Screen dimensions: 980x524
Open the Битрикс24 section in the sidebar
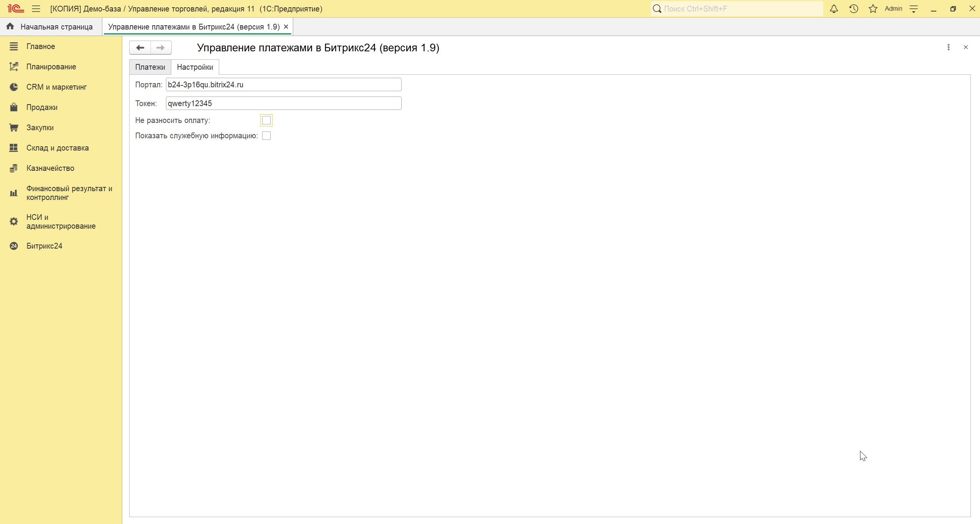tap(44, 246)
